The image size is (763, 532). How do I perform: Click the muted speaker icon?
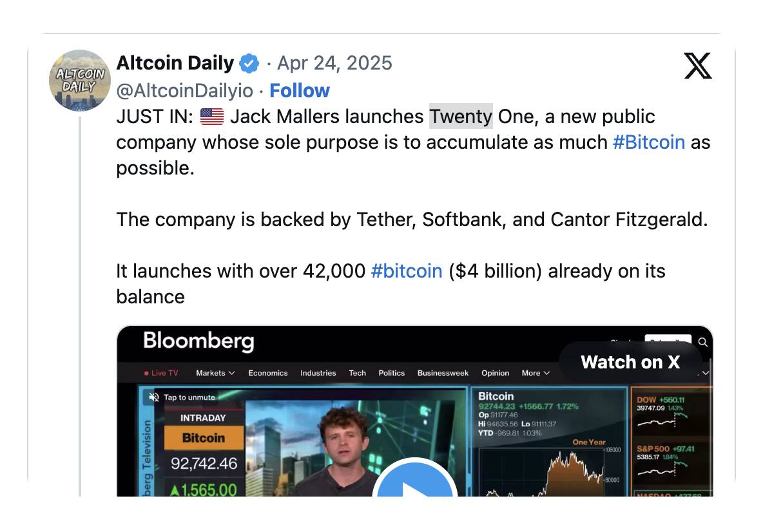click(x=154, y=397)
